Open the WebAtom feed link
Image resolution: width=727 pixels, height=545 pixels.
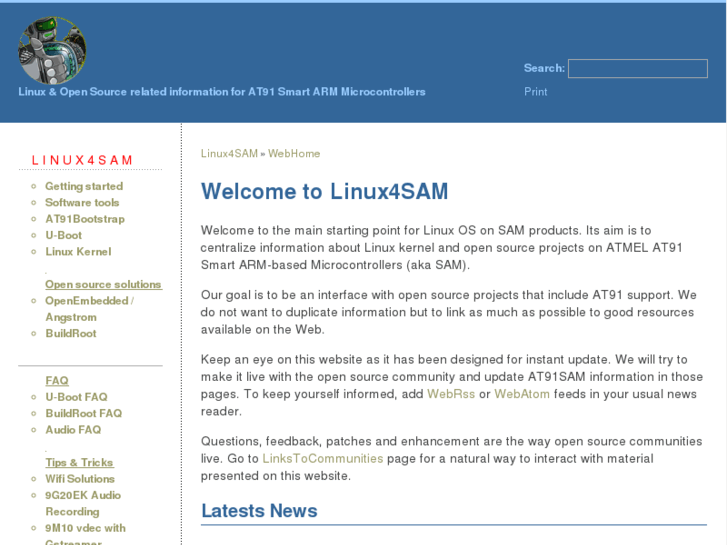click(x=522, y=394)
